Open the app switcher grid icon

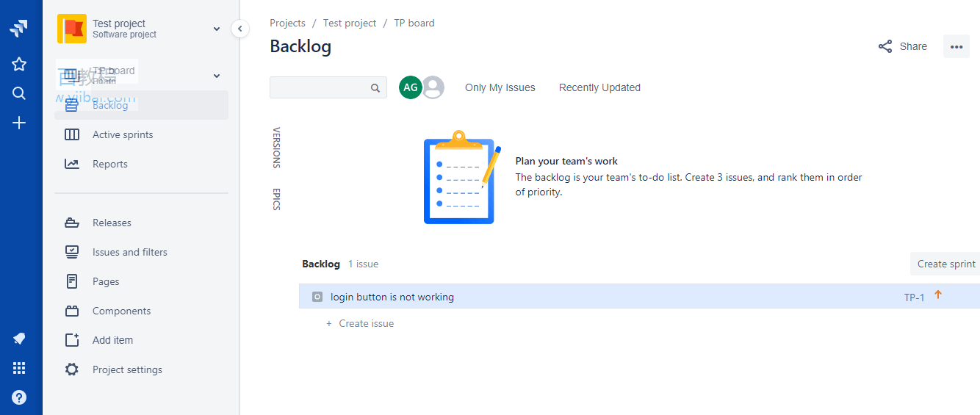point(19,368)
